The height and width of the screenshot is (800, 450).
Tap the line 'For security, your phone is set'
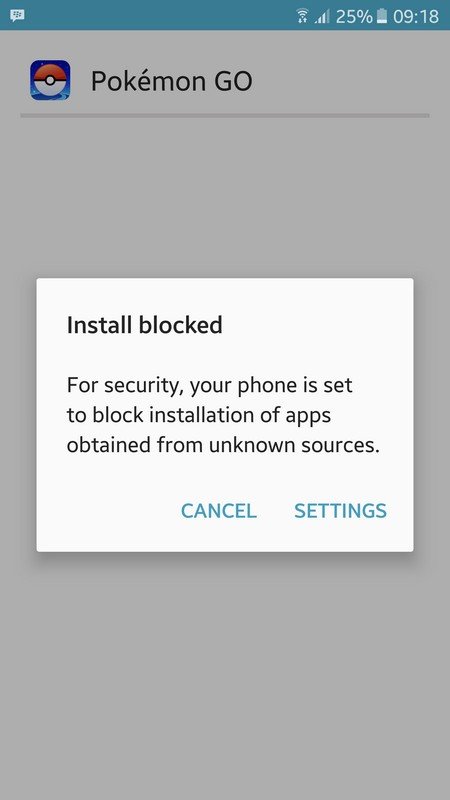[x=209, y=386]
